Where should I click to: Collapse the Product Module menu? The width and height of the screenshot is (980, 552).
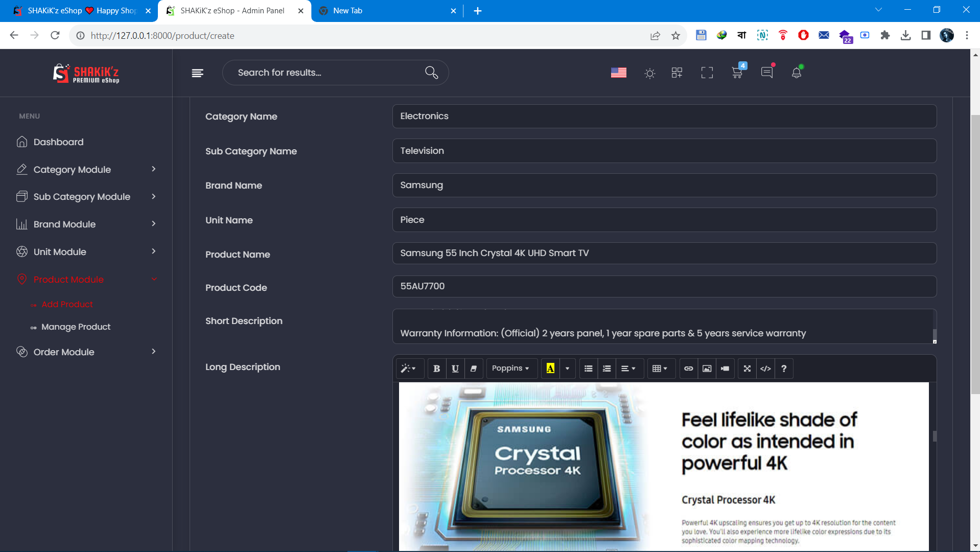pyautogui.click(x=86, y=280)
